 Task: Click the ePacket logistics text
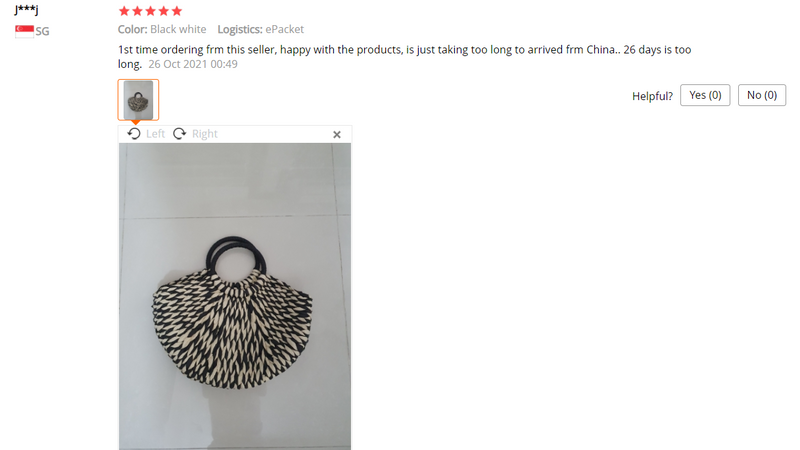(285, 30)
